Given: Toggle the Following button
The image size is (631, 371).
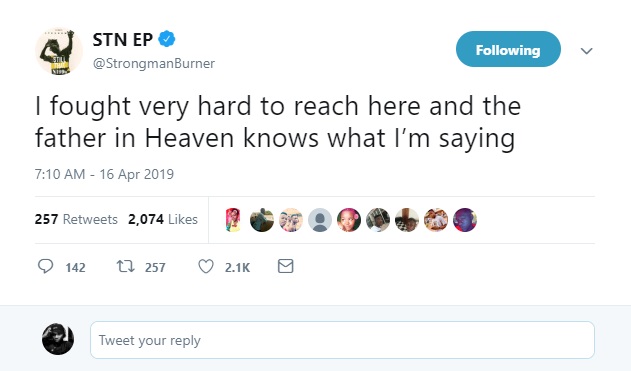Looking at the screenshot, I should [508, 49].
